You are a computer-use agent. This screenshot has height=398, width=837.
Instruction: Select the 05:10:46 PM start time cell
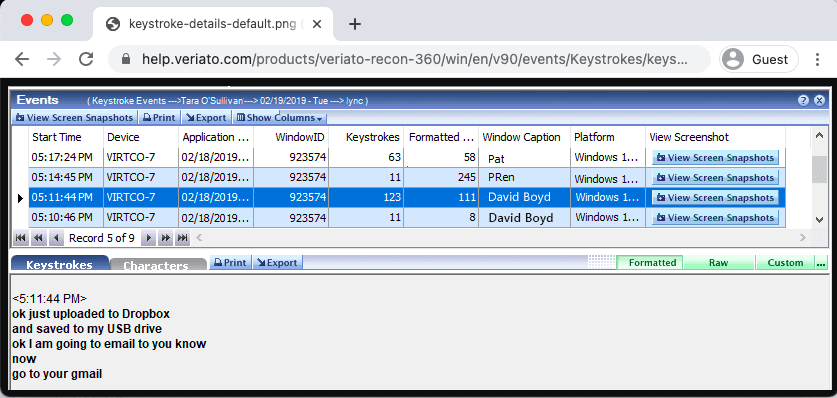pos(65,218)
